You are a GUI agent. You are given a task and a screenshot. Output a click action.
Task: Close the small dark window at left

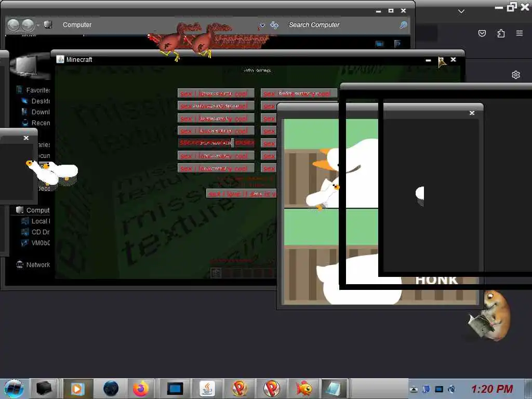point(26,138)
